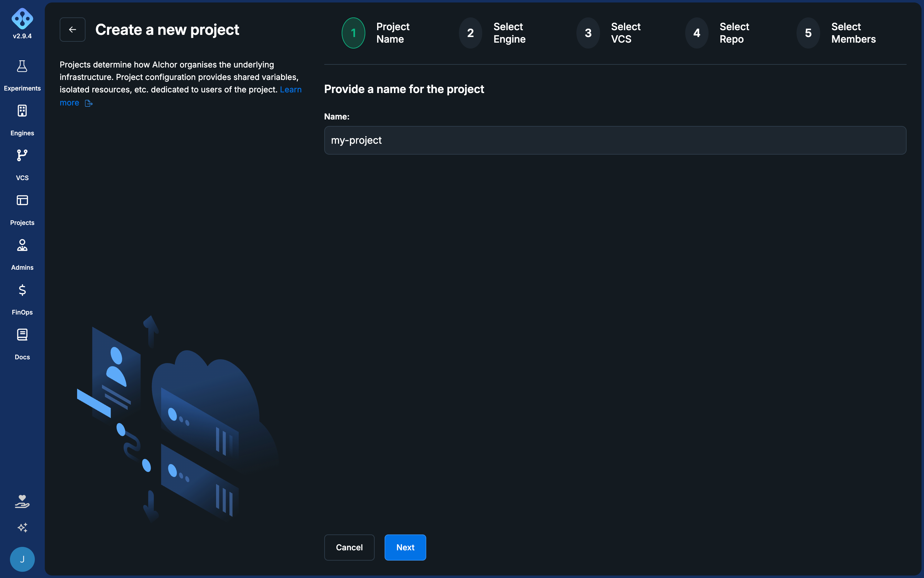
Task: Click the Projects sidebar label
Action: [22, 223]
